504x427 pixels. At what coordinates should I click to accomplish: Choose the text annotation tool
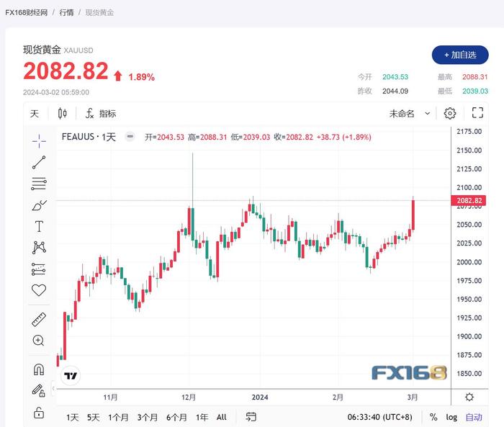coord(39,226)
